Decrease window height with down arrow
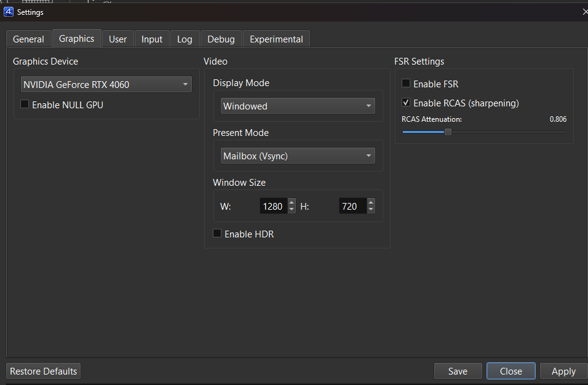The height and width of the screenshot is (385, 588). [370, 210]
